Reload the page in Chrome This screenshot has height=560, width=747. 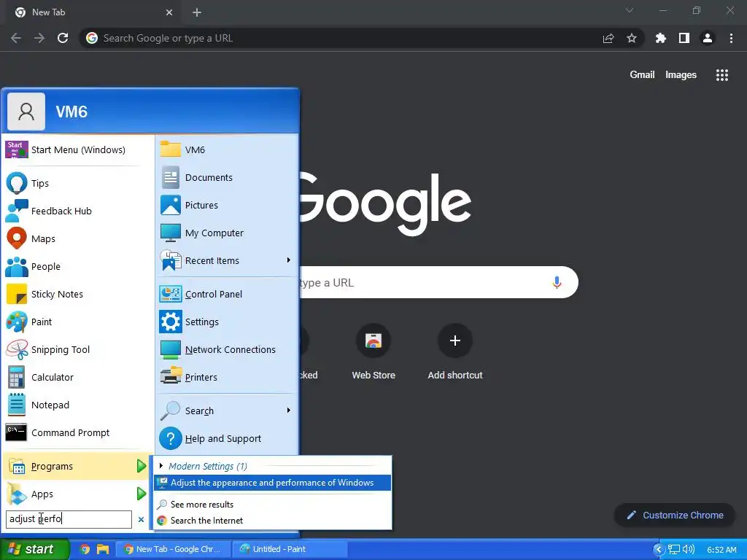[x=63, y=38]
